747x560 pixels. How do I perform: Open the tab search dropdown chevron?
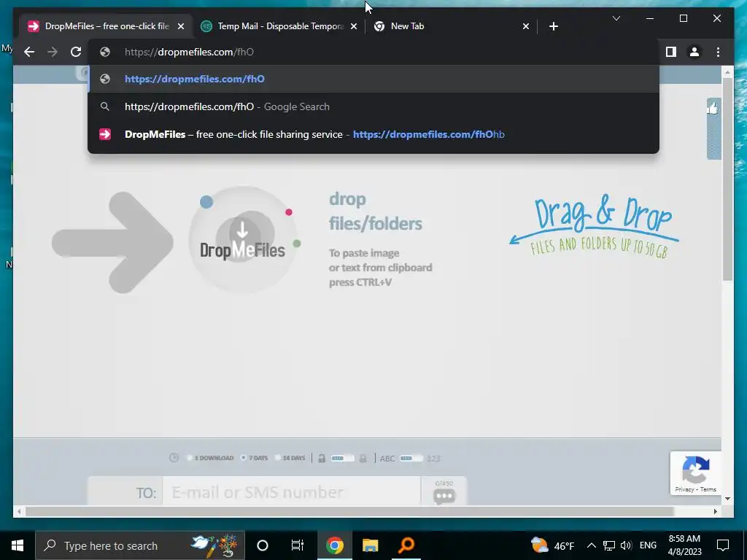616,18
